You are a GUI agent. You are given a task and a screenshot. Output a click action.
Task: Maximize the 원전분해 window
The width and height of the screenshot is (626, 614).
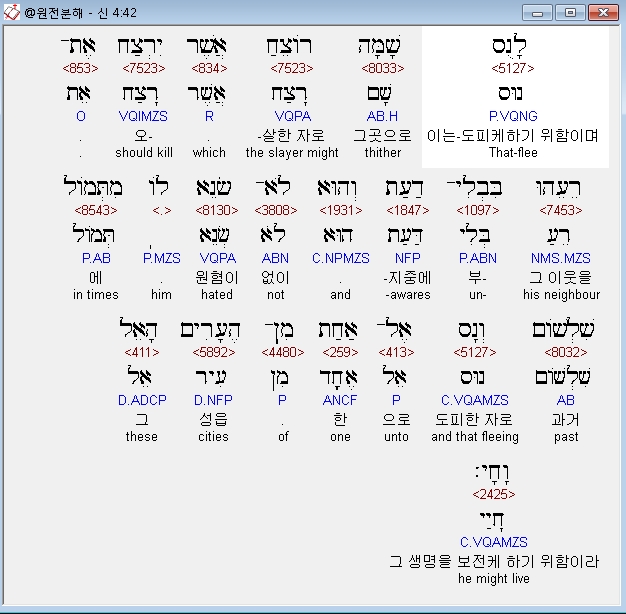(570, 12)
